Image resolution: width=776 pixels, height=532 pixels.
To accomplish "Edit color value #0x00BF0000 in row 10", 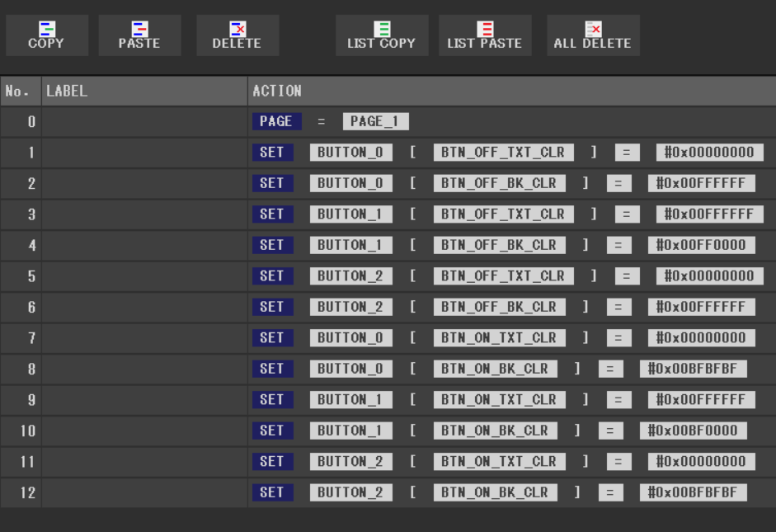I will click(x=693, y=431).
